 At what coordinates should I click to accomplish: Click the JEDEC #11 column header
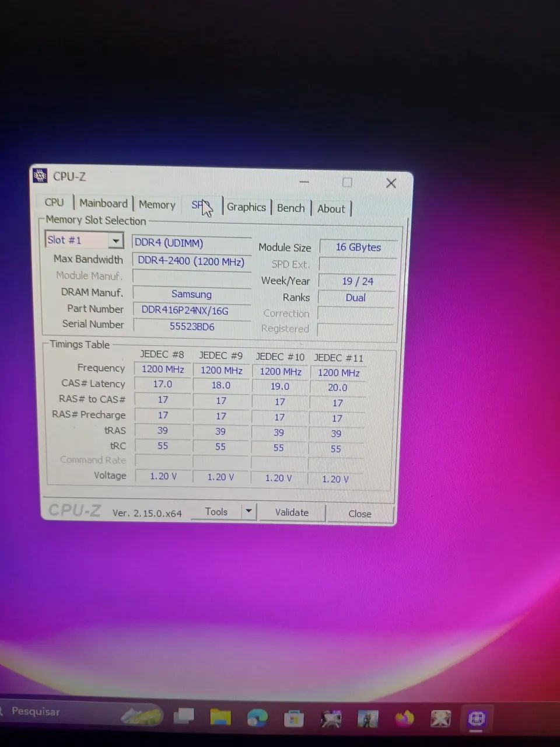[338, 358]
